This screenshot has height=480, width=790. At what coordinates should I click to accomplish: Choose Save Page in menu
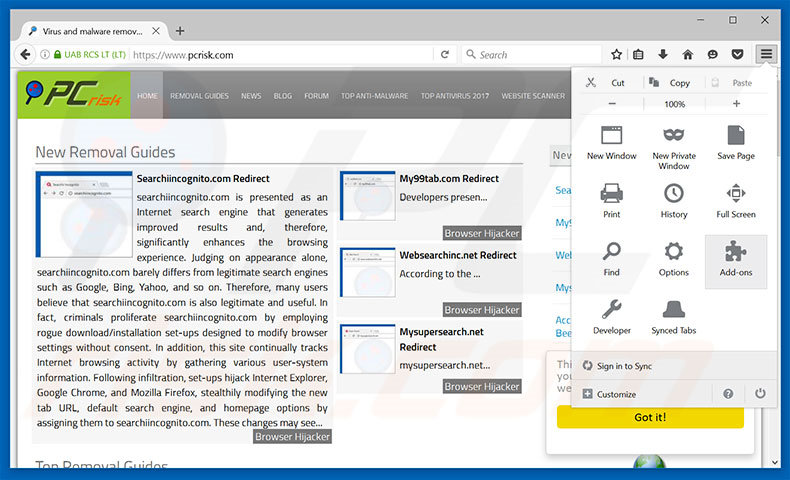[x=736, y=143]
